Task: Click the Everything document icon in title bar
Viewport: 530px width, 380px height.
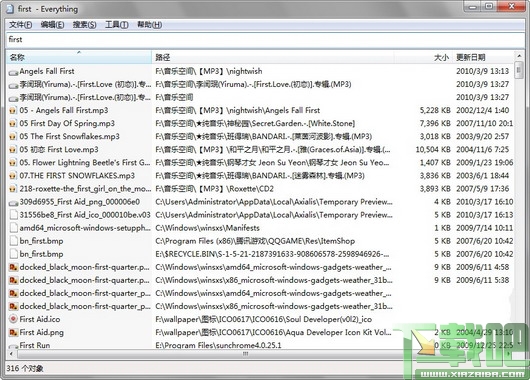Action: pyautogui.click(x=10, y=9)
